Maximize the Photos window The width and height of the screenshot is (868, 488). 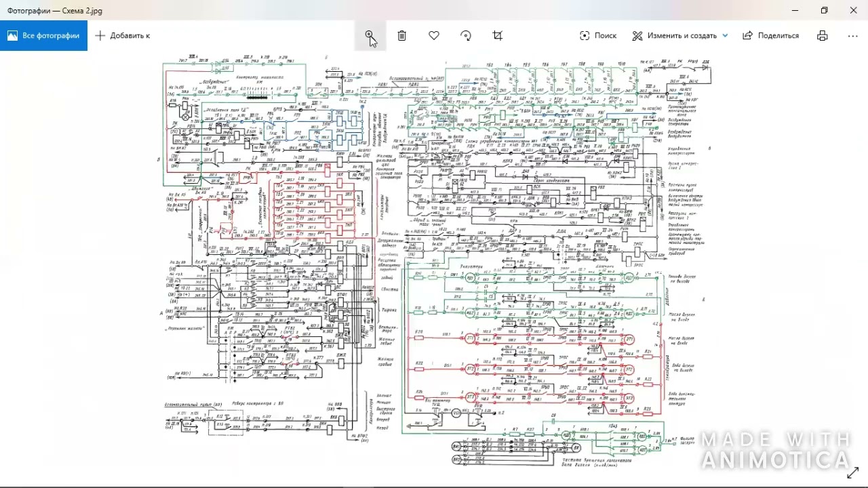pyautogui.click(x=824, y=10)
